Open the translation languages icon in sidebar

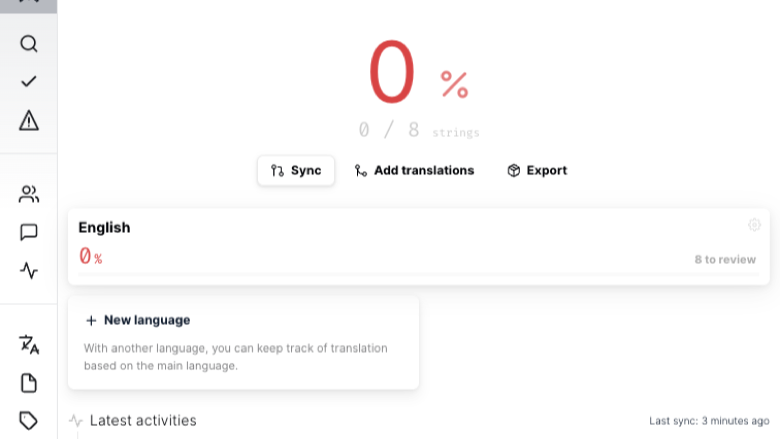28,345
